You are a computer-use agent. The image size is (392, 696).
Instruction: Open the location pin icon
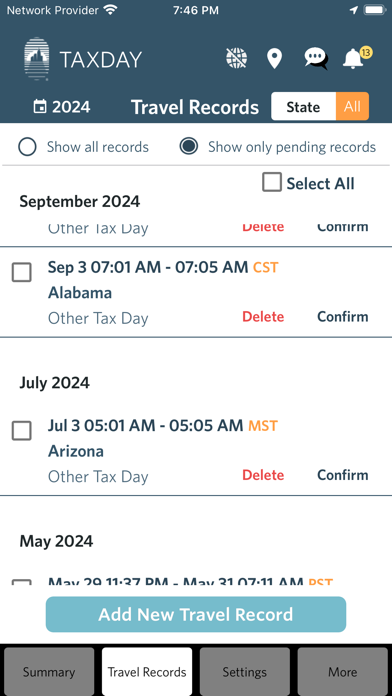[x=274, y=59]
